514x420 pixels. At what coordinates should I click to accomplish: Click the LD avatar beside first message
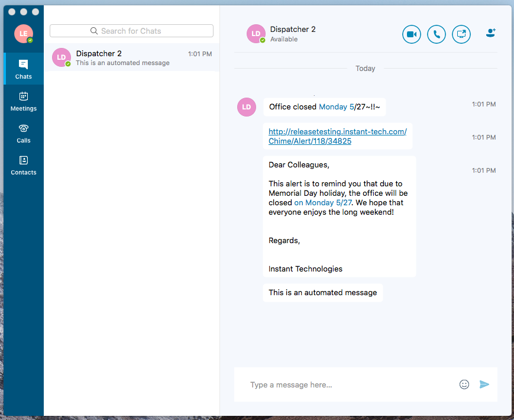click(x=247, y=107)
